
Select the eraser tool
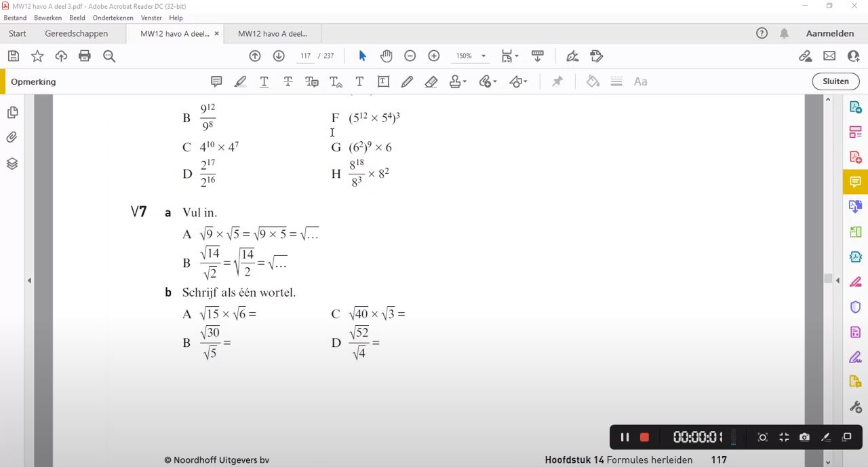point(431,81)
